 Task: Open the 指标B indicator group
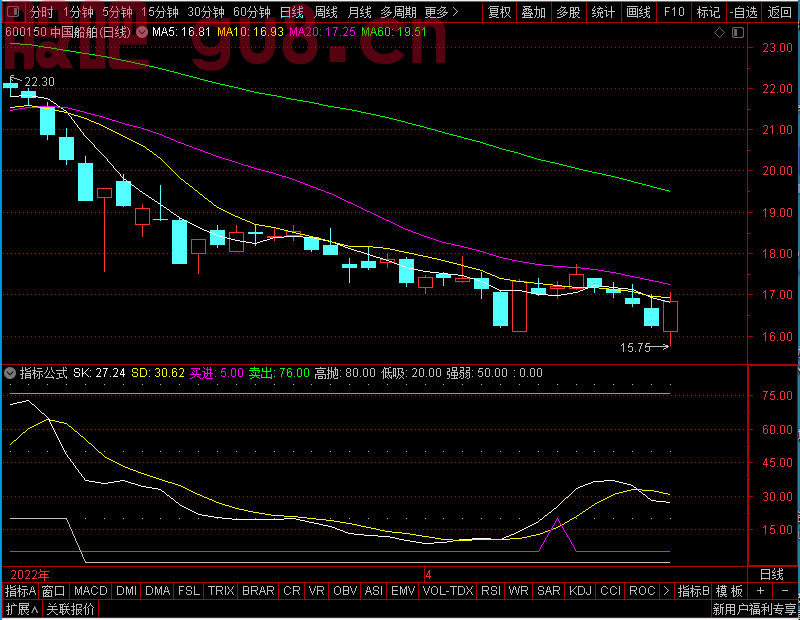coord(693,591)
